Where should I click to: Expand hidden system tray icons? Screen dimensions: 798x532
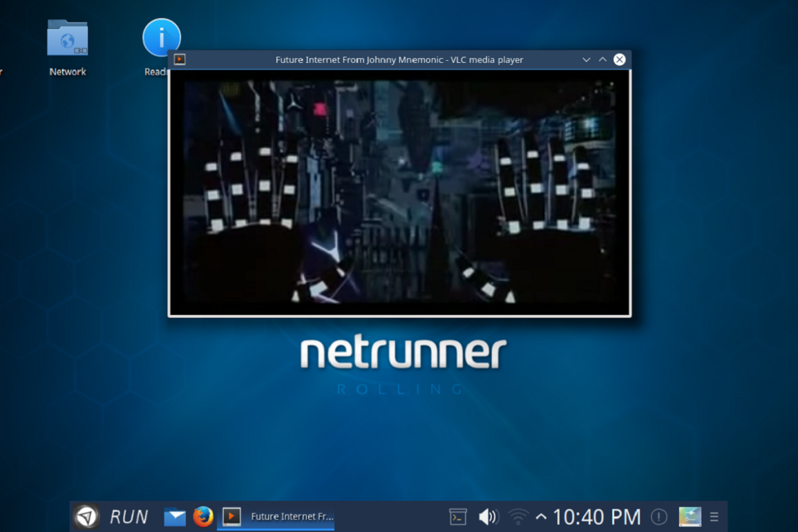tap(541, 517)
